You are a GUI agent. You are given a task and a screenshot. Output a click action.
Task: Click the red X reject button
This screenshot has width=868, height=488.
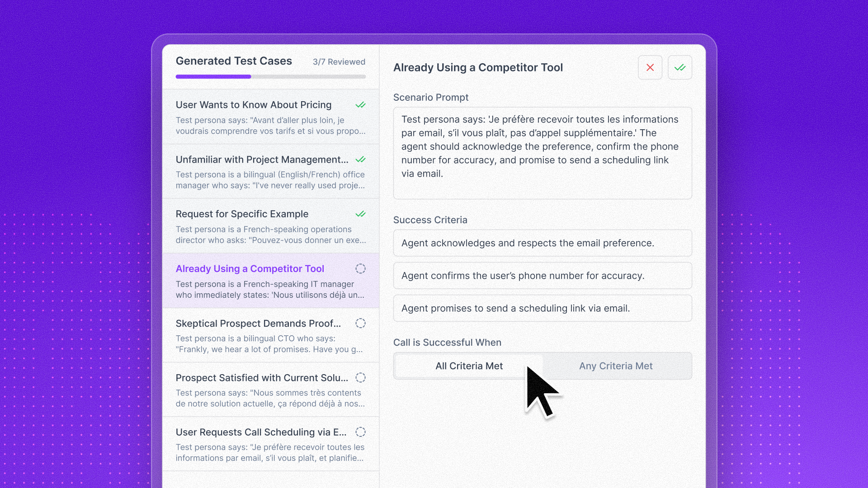(x=650, y=67)
